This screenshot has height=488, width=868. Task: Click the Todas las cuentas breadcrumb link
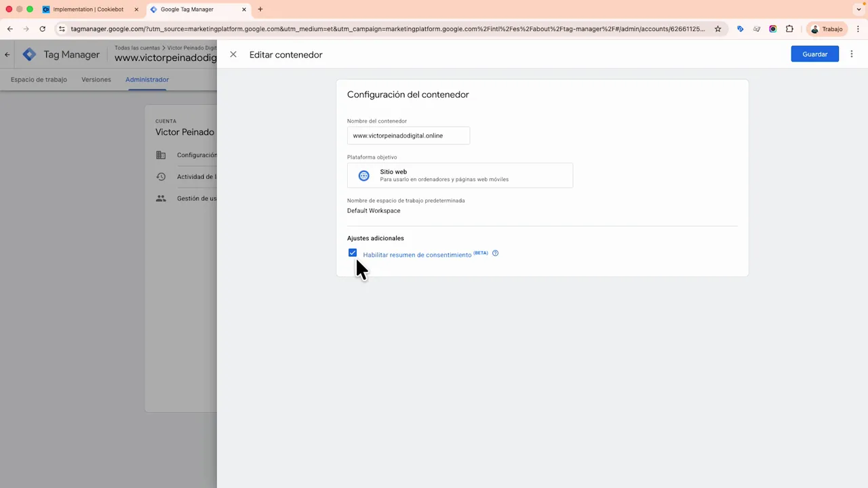coord(137,48)
